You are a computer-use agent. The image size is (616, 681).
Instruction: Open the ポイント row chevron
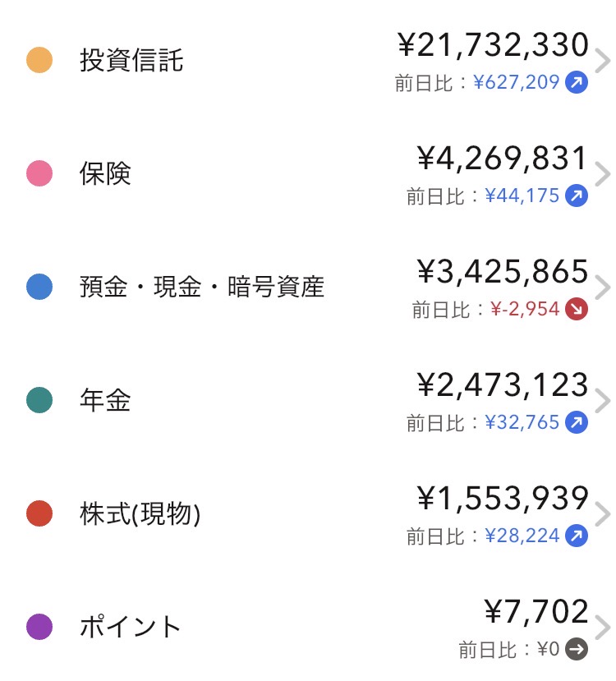603,628
